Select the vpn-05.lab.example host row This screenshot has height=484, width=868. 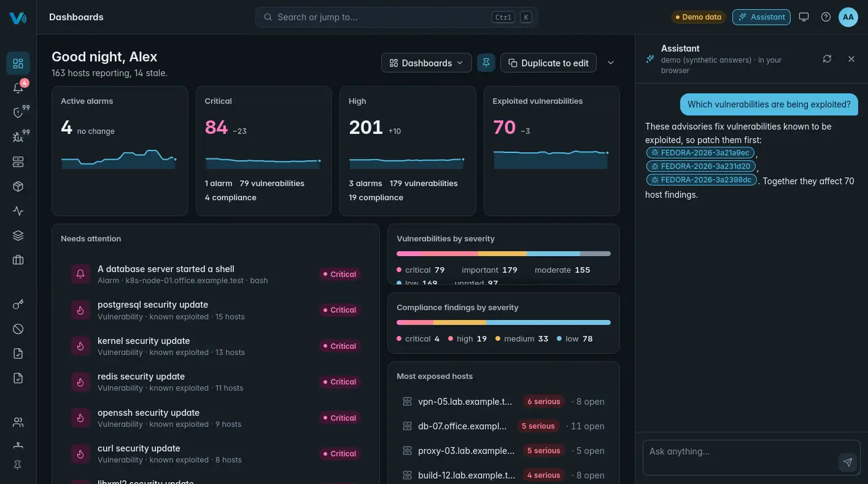click(503, 402)
